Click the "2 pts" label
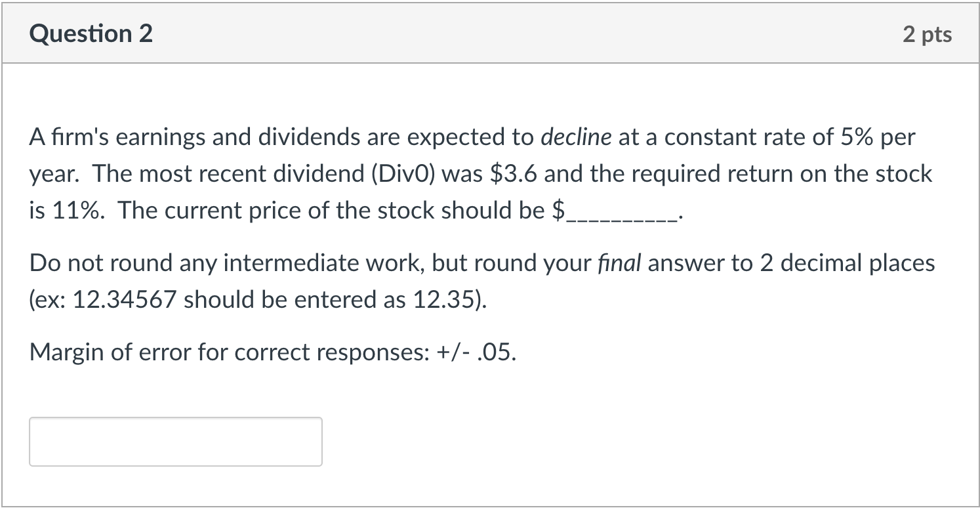 tap(927, 34)
